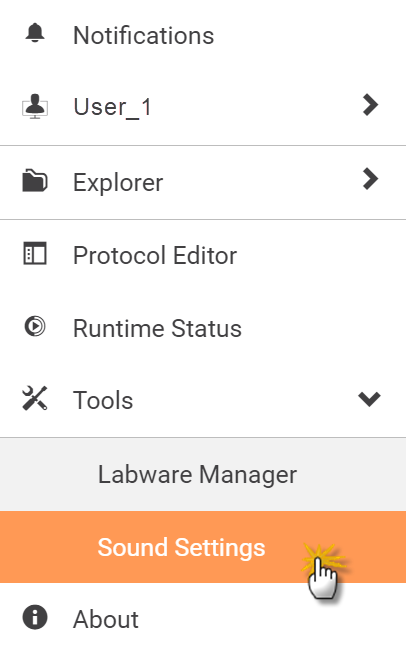This screenshot has height=655, width=406.
Task: Select the User_1 text label
Action: pyautogui.click(x=112, y=107)
